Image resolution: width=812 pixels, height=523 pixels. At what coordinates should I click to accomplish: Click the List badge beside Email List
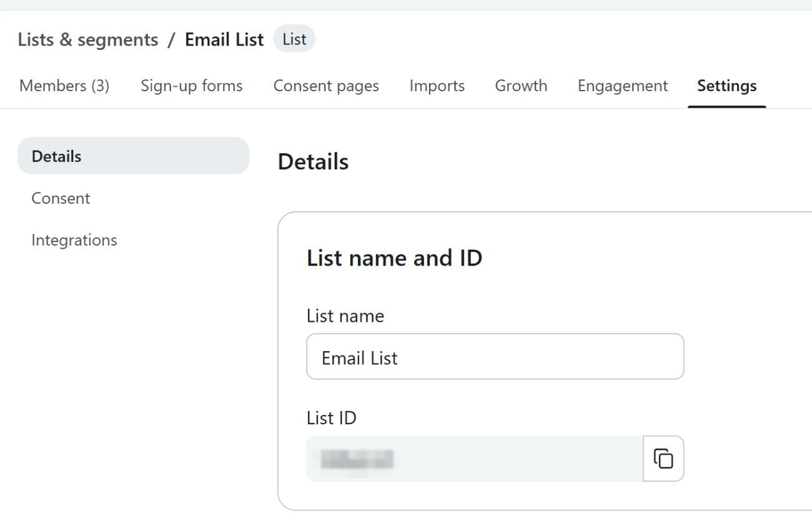(294, 39)
